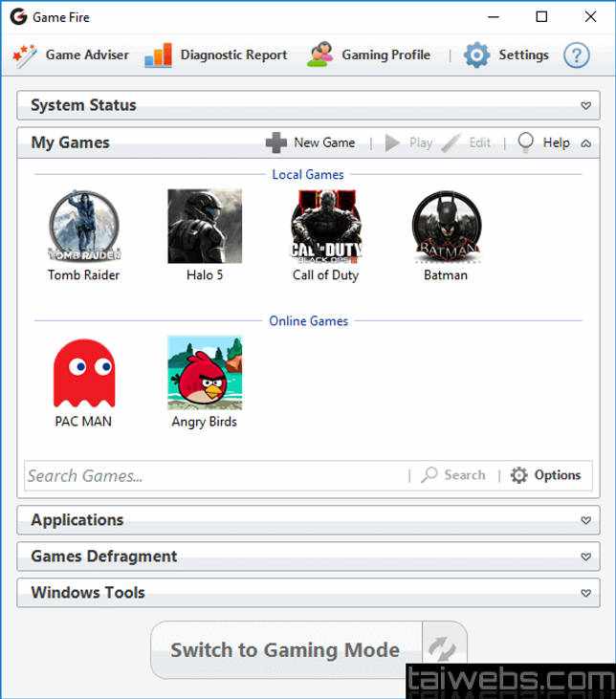Expand the System Status panel arrow

click(x=585, y=105)
